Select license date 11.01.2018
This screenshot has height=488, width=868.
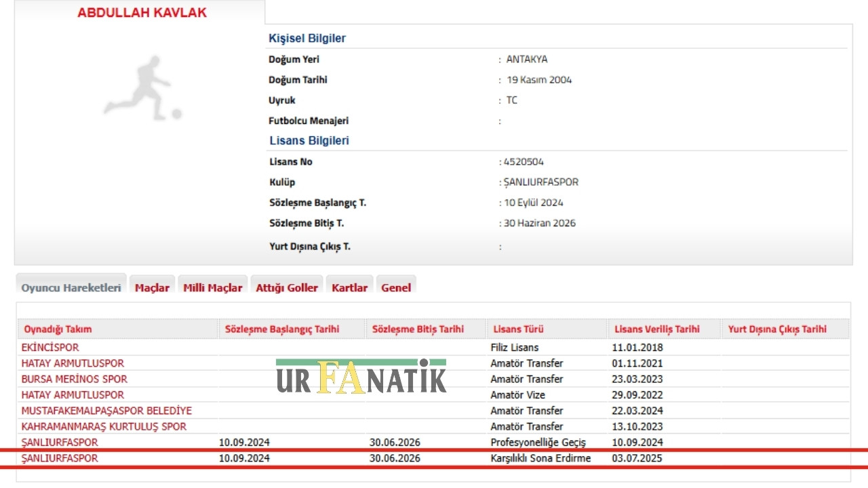click(x=637, y=348)
